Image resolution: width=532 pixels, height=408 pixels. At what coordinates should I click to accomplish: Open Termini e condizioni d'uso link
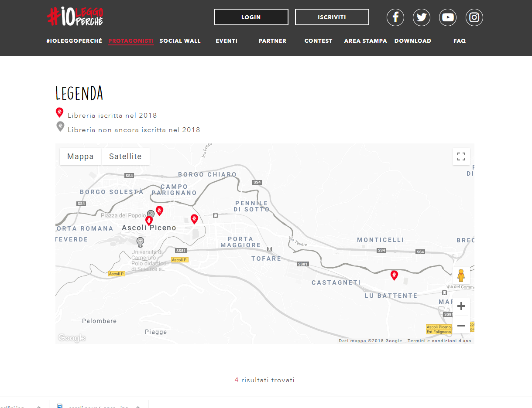coord(439,341)
